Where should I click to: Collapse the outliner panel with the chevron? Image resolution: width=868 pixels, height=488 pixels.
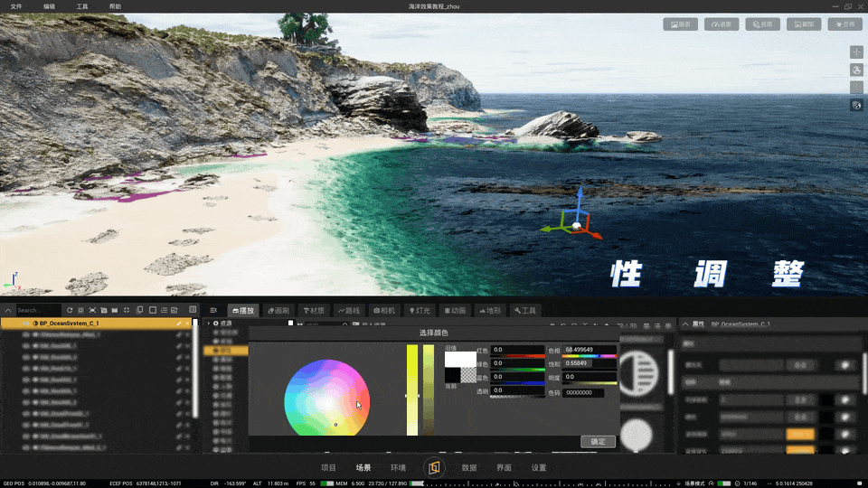tap(8, 310)
